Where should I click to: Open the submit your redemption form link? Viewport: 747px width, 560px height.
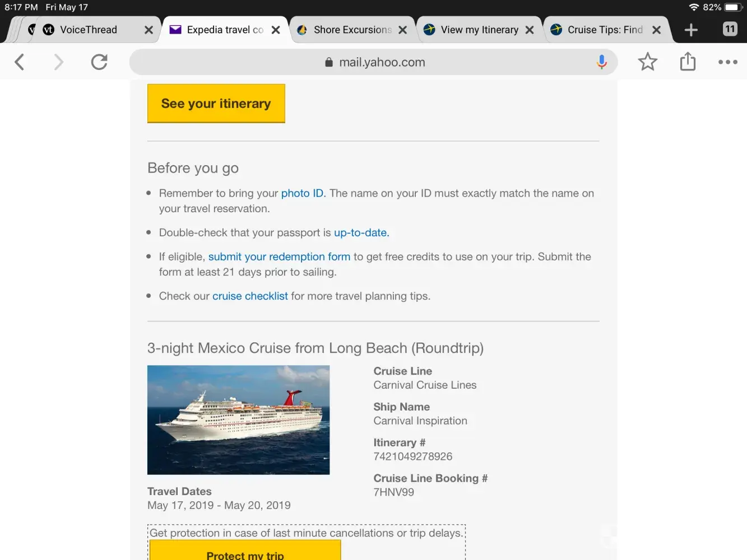(x=279, y=256)
